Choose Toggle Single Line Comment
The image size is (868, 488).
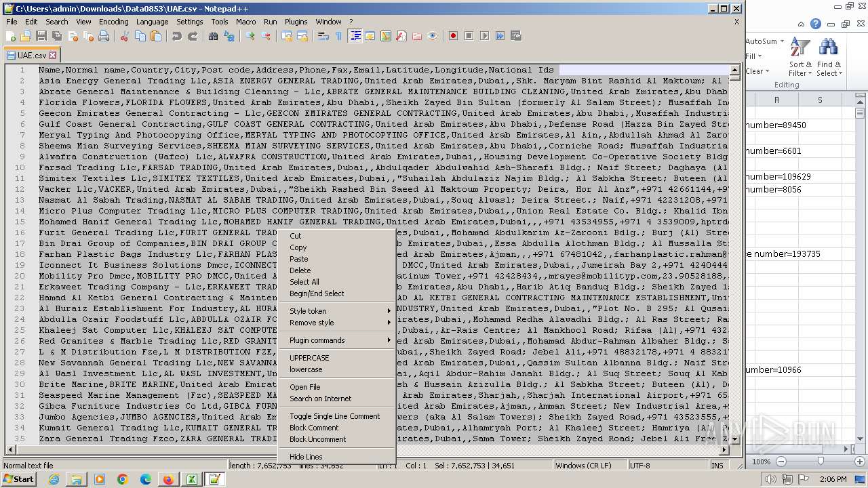336,416
